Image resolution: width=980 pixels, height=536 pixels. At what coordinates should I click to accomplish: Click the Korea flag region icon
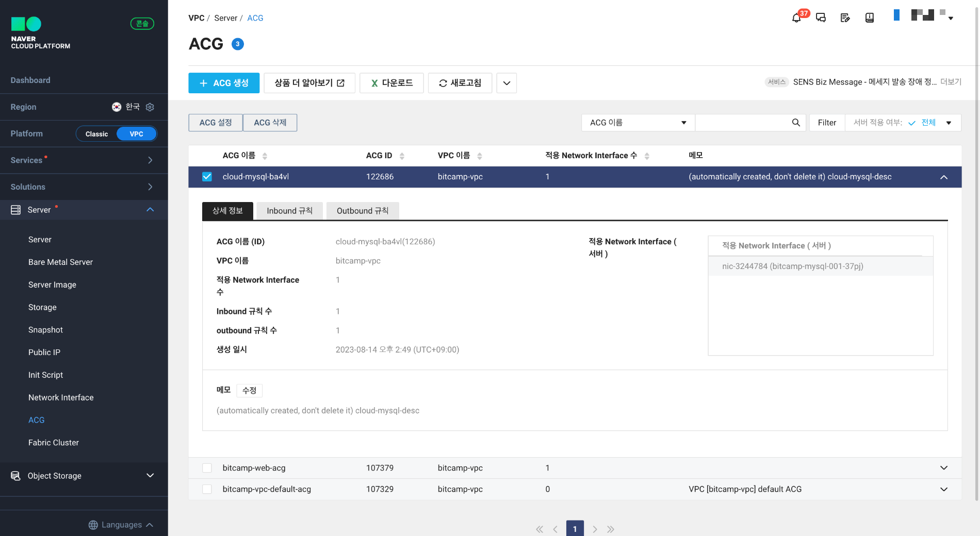pos(117,107)
